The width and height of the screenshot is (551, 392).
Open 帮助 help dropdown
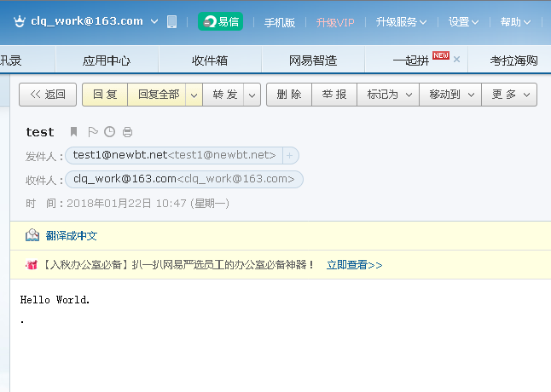pyautogui.click(x=515, y=22)
